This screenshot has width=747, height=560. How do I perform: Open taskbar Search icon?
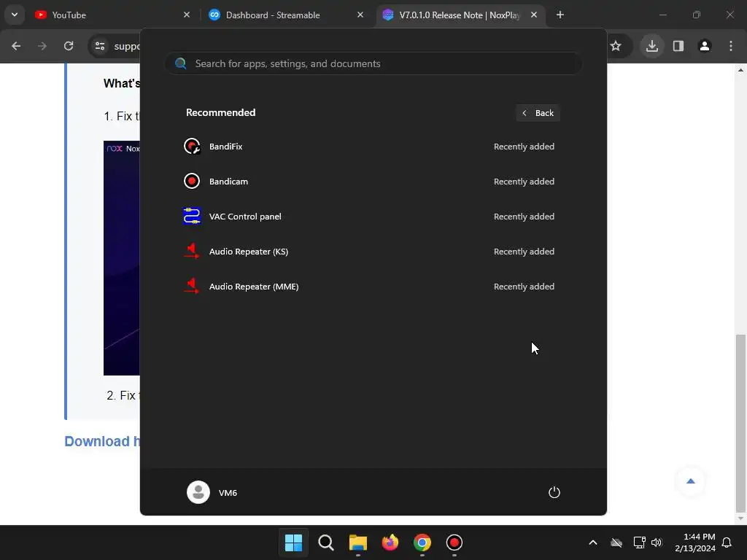click(326, 542)
